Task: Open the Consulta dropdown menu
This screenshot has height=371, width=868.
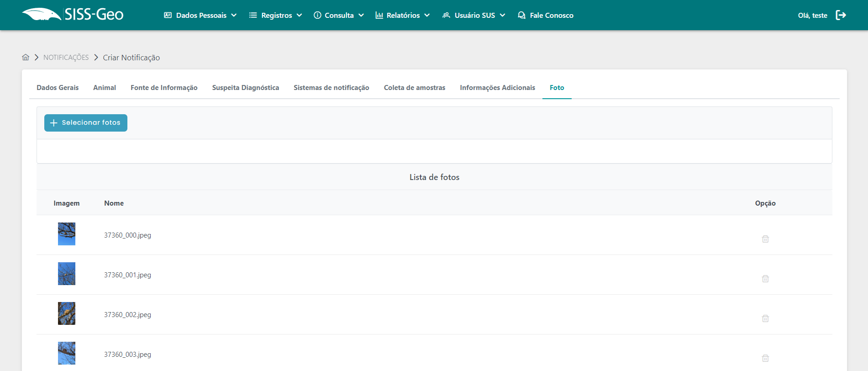Action: [x=338, y=15]
